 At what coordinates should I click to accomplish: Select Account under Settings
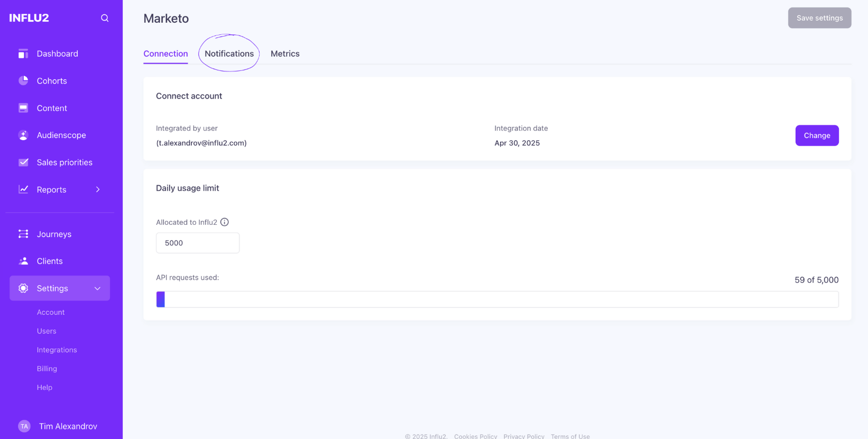51,312
